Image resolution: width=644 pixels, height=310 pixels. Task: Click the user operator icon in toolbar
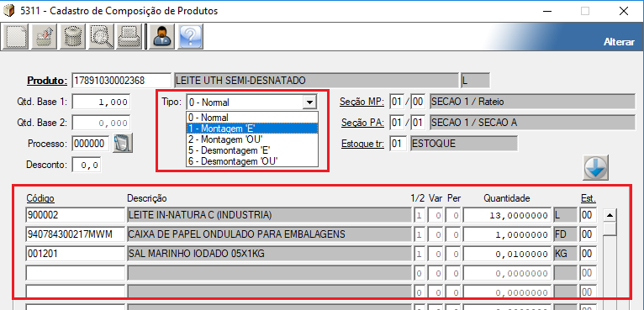(162, 36)
